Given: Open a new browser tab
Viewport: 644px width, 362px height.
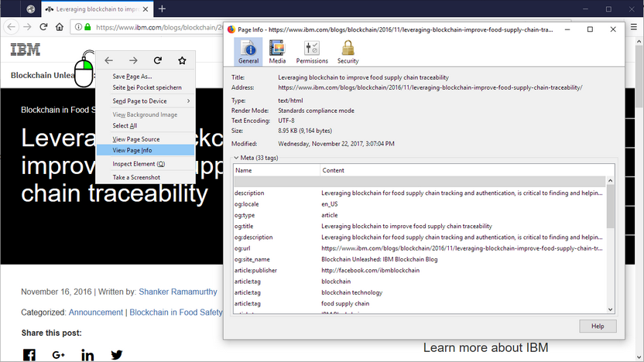Looking at the screenshot, I should click(x=162, y=9).
